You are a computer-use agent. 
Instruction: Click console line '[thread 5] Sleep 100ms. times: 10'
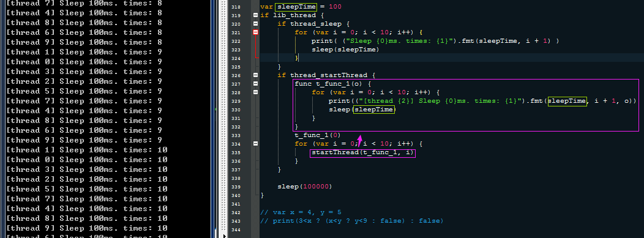87,189
